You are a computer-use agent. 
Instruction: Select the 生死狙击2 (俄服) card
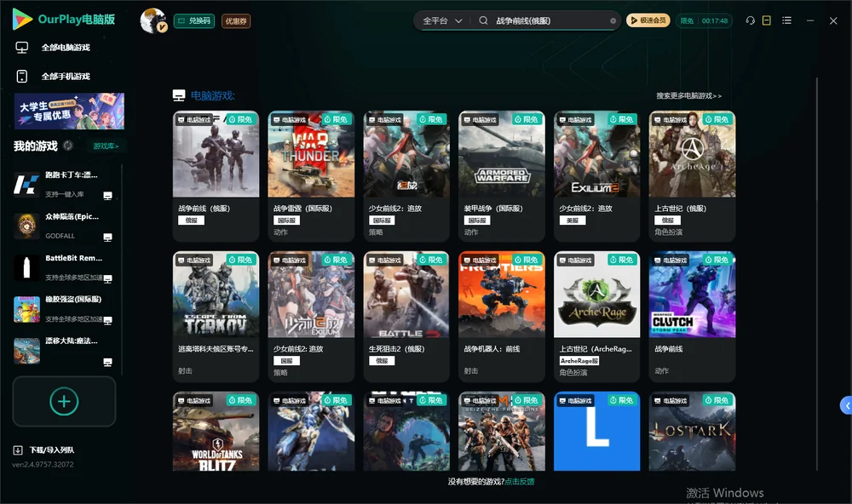click(x=406, y=317)
